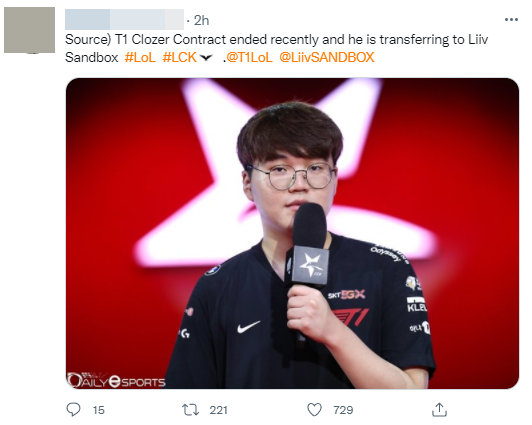Open the @T1LoL mention

coord(249,57)
